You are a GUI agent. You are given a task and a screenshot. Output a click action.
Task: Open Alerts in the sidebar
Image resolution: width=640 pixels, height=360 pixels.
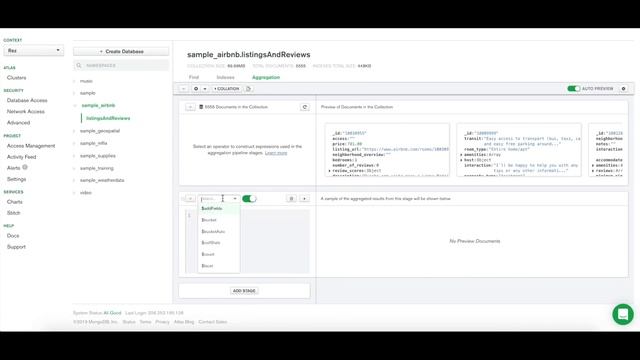(13, 168)
